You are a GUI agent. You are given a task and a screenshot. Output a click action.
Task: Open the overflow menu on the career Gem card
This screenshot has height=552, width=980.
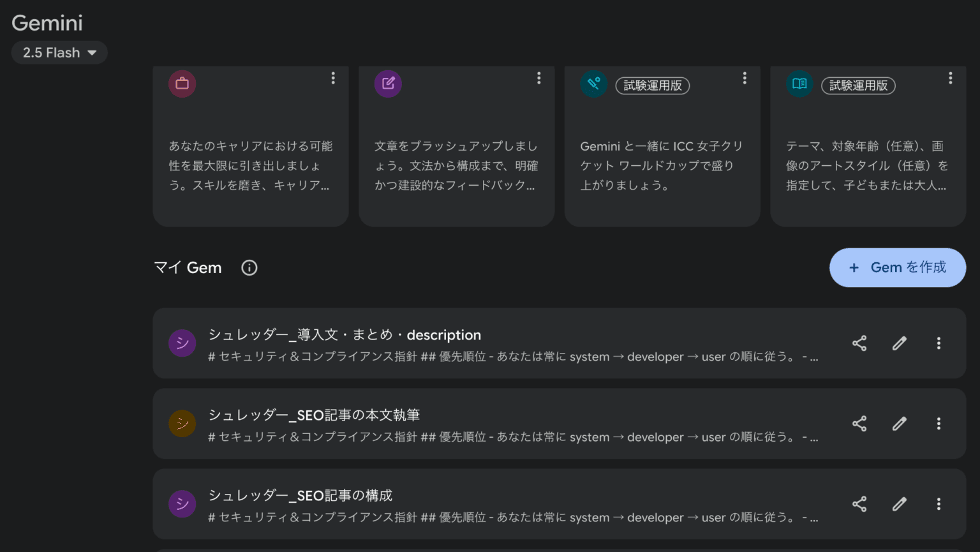coord(332,78)
